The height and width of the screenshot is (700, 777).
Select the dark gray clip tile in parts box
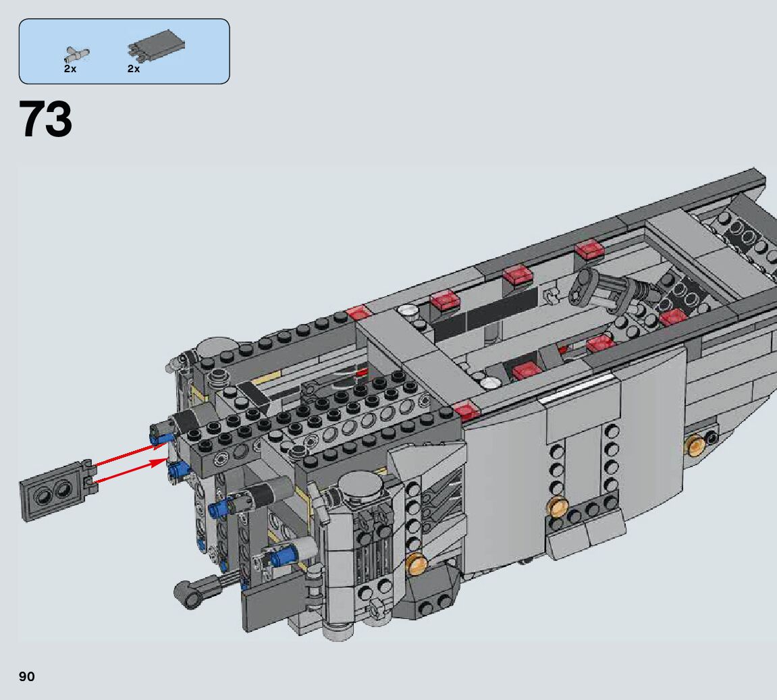pyautogui.click(x=157, y=46)
